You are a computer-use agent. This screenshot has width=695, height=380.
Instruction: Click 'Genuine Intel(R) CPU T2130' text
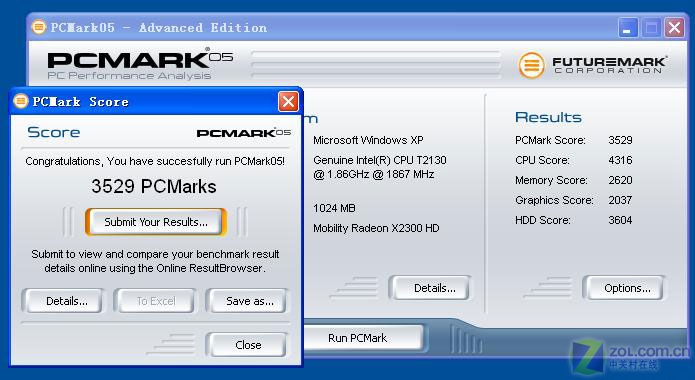[379, 160]
